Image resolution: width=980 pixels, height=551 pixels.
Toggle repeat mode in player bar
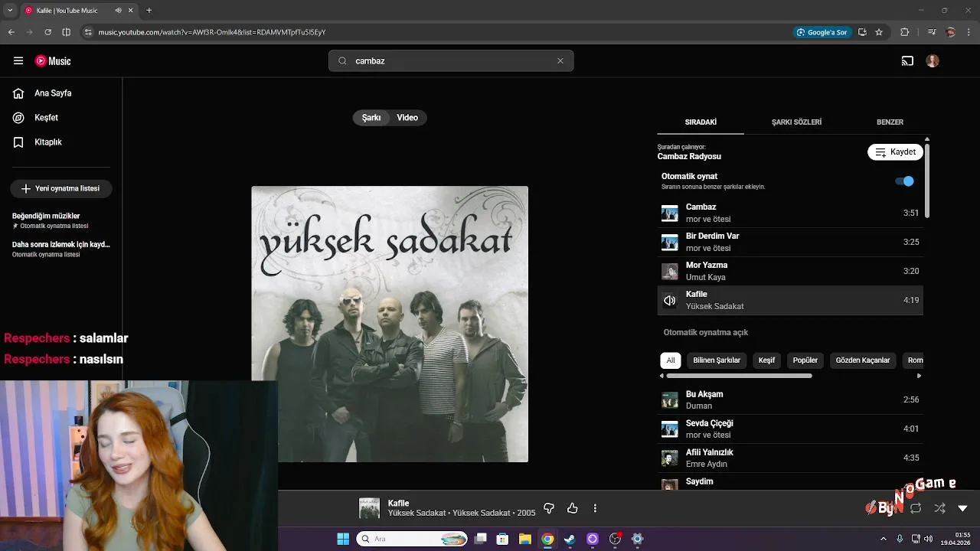(x=916, y=508)
